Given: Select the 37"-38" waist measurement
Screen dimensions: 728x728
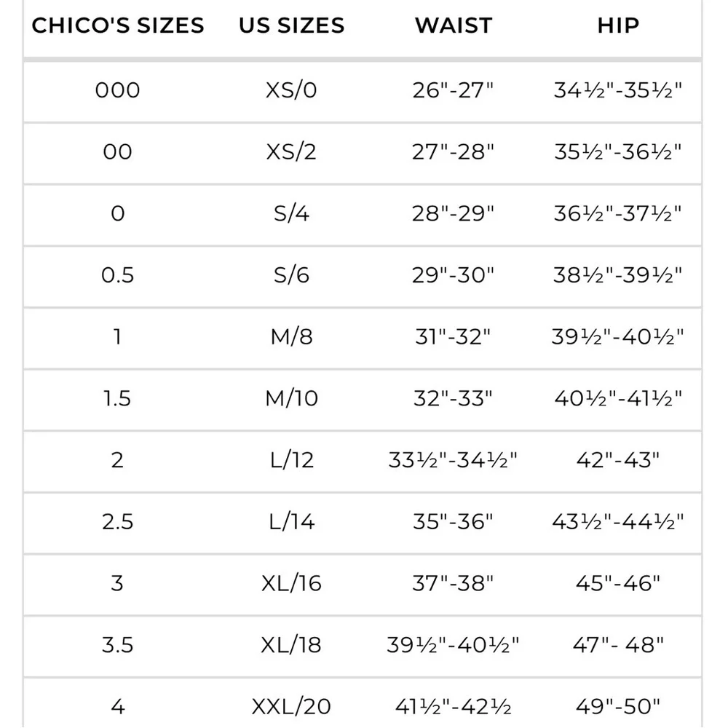Looking at the screenshot, I should [453, 583].
